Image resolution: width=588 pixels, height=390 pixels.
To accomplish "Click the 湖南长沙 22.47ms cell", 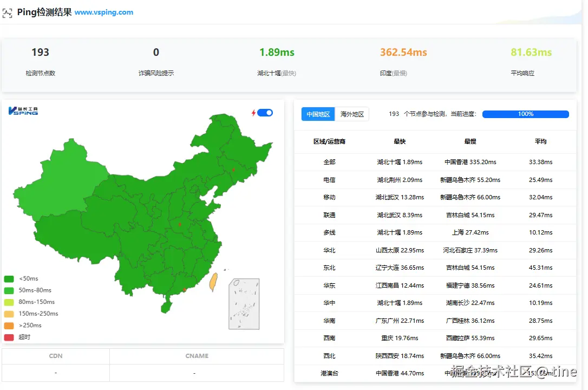I will pyautogui.click(x=471, y=303).
